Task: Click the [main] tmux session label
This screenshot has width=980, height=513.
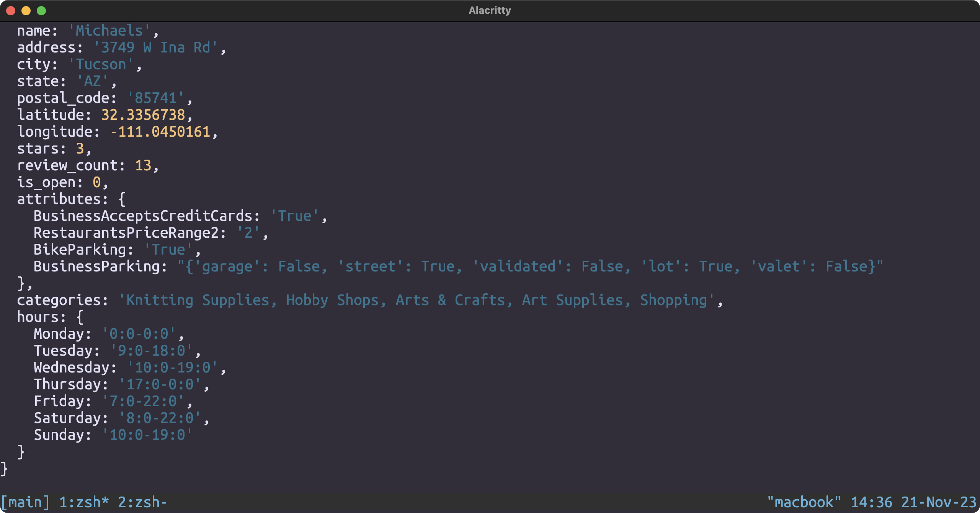Action: (x=25, y=502)
